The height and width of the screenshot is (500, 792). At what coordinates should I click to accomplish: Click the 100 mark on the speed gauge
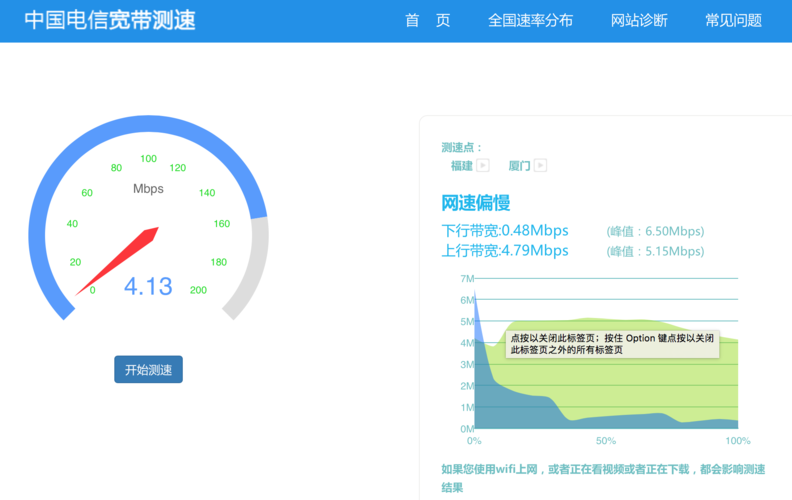tap(148, 159)
